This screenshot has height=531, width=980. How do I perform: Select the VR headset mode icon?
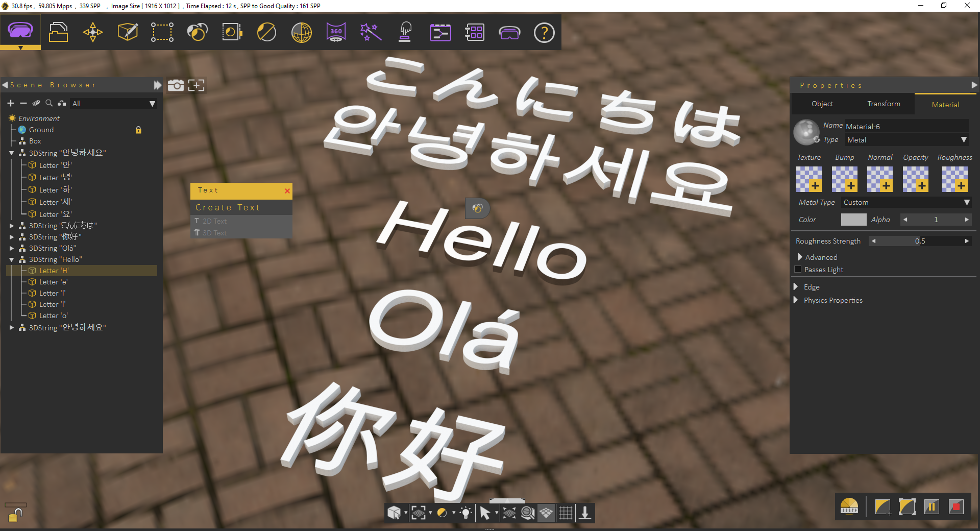509,32
